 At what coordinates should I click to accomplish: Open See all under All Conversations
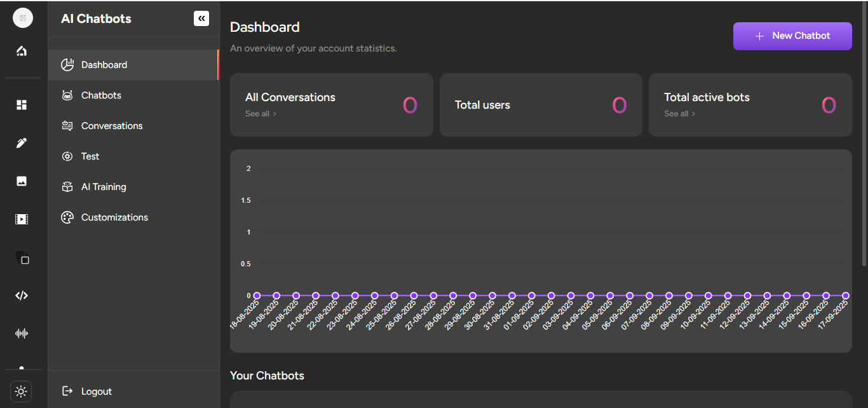click(261, 114)
